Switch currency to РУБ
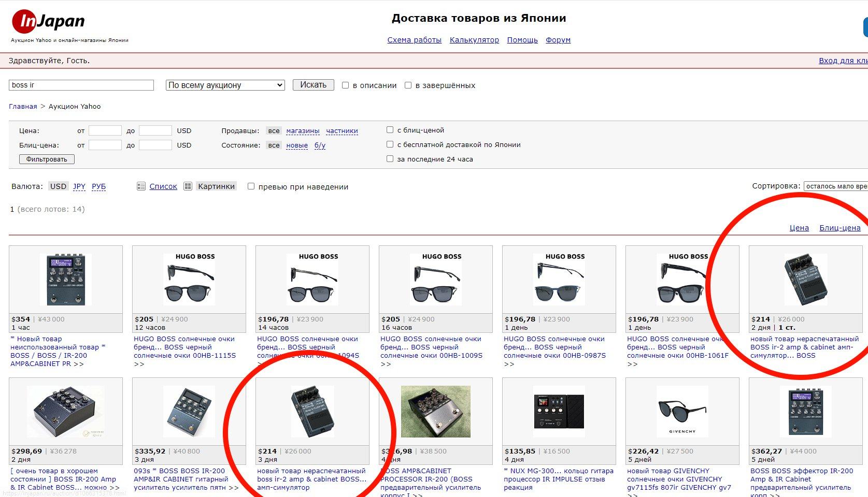 click(98, 186)
